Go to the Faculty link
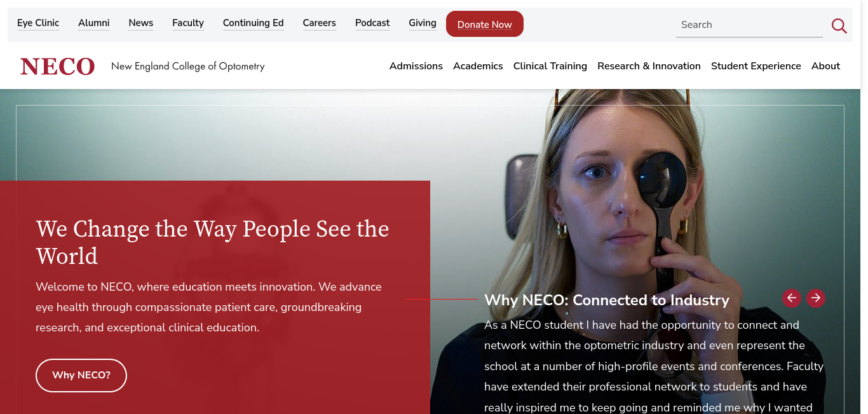 [188, 23]
